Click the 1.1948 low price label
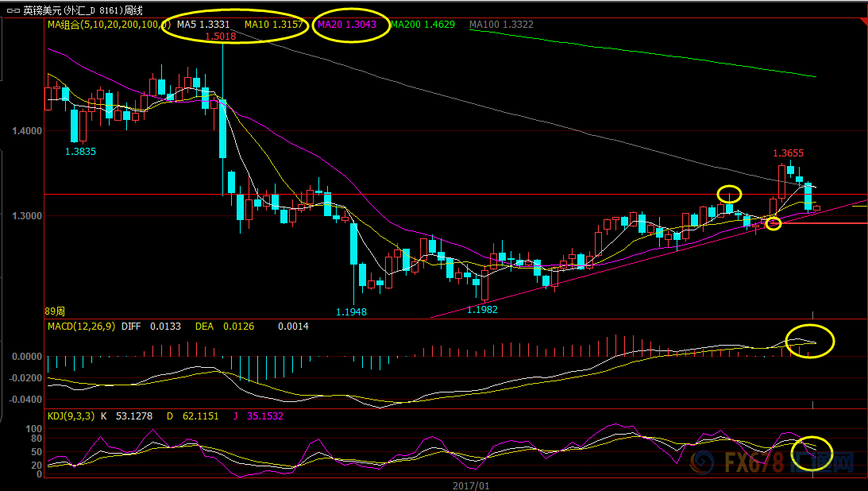Screen dimensions: 868x491 click(349, 312)
